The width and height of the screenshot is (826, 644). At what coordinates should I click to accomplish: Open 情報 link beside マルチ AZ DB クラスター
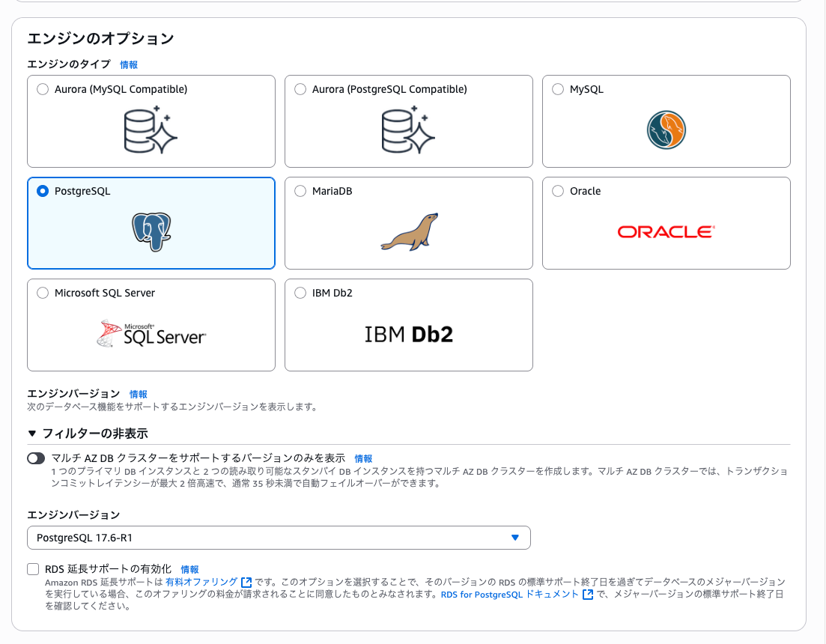tap(363, 458)
